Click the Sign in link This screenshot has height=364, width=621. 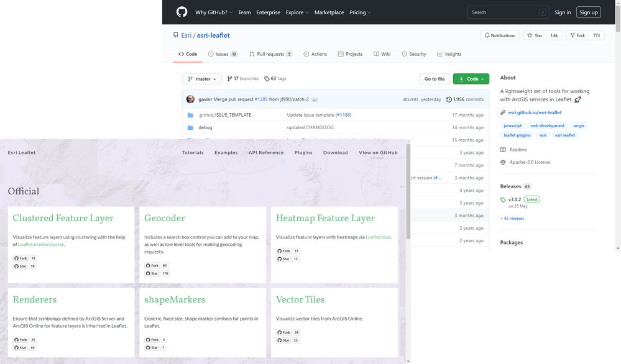563,12
